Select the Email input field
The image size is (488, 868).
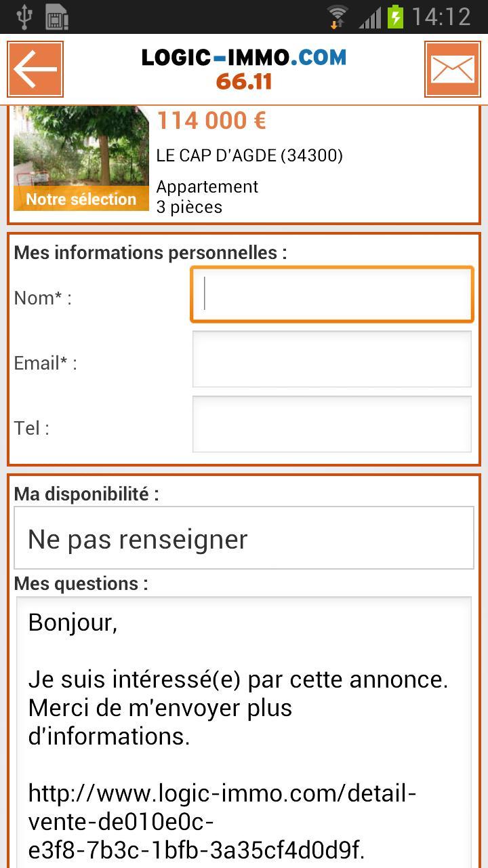coord(332,359)
